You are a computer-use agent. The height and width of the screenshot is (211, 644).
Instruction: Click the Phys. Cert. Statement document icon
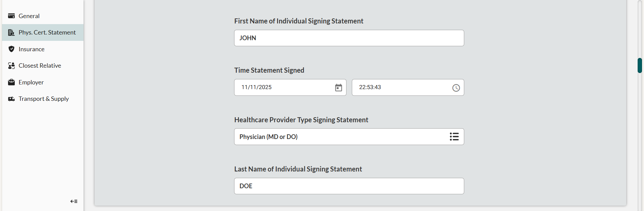[11, 32]
